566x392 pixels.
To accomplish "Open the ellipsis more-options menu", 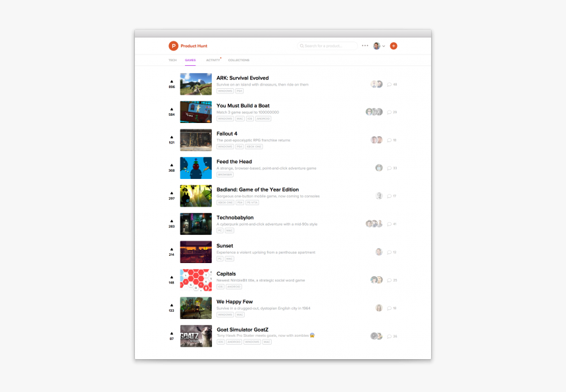I will click(x=365, y=46).
